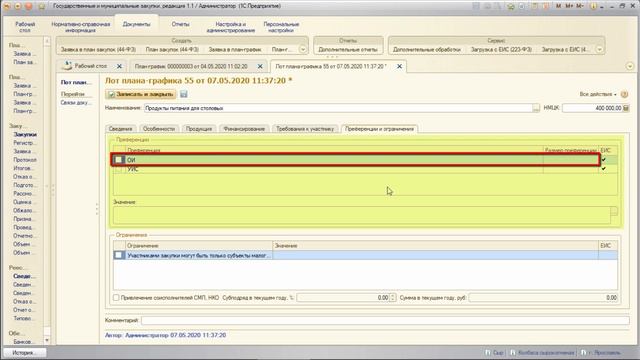Screen dimensions: 640x360
Task: Expand the Создать group dropdown arrow
Action: pos(303,49)
